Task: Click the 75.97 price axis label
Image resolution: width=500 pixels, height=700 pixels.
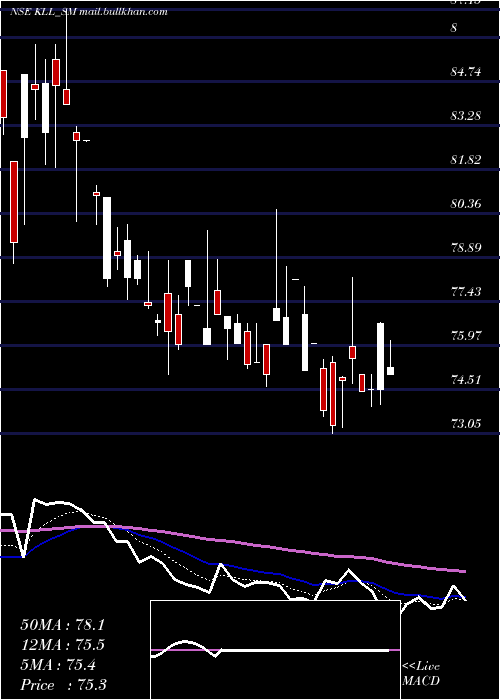Action: (467, 336)
